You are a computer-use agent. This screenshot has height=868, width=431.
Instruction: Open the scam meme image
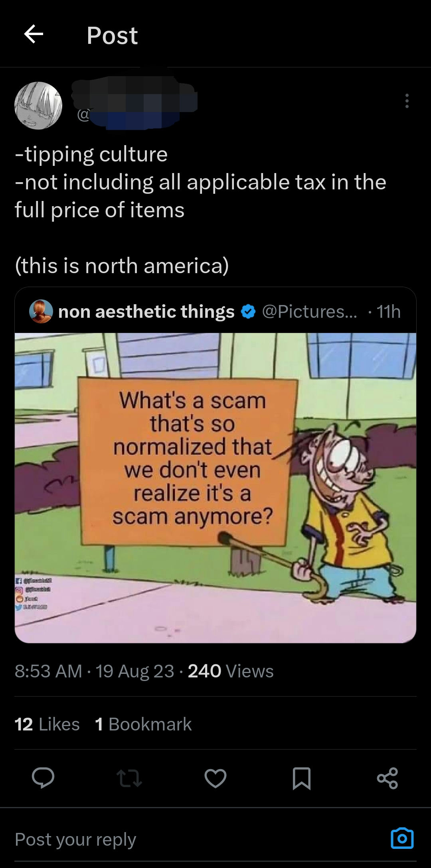click(x=215, y=488)
